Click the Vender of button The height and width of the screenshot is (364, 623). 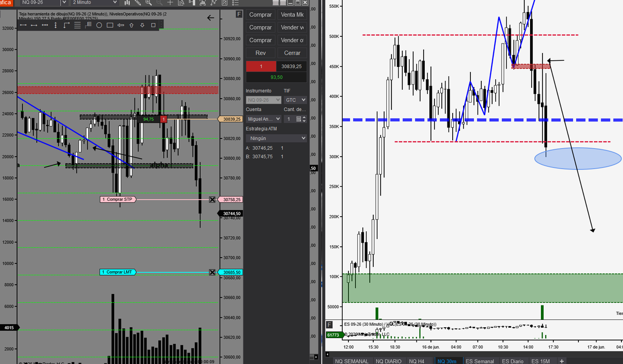[292, 40]
